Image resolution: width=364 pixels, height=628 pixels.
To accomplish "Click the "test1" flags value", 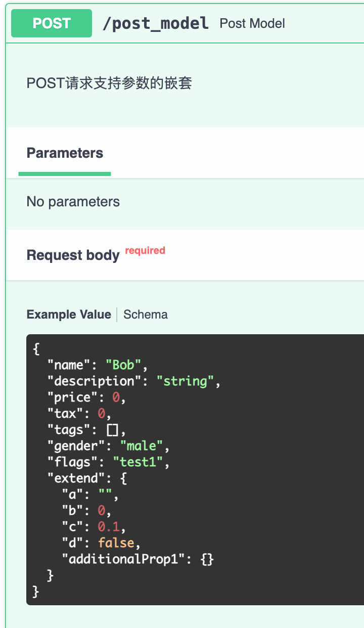I will pos(138,462).
